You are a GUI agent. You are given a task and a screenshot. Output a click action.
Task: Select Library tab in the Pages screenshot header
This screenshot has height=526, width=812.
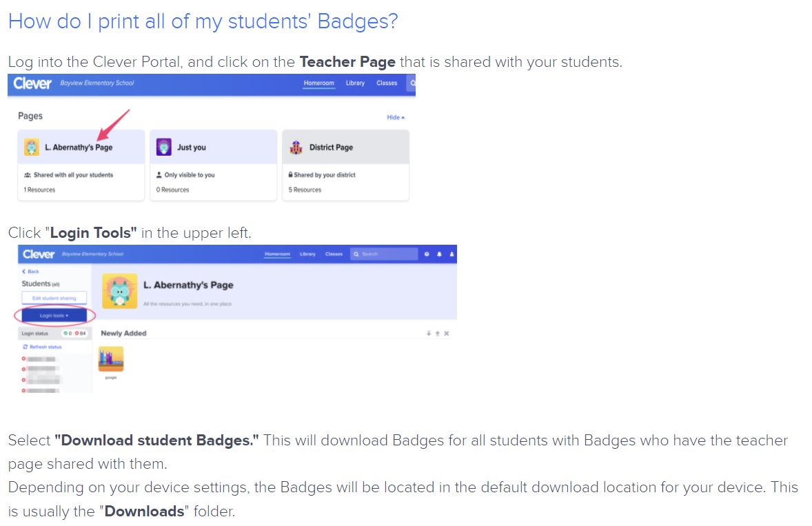[x=355, y=83]
